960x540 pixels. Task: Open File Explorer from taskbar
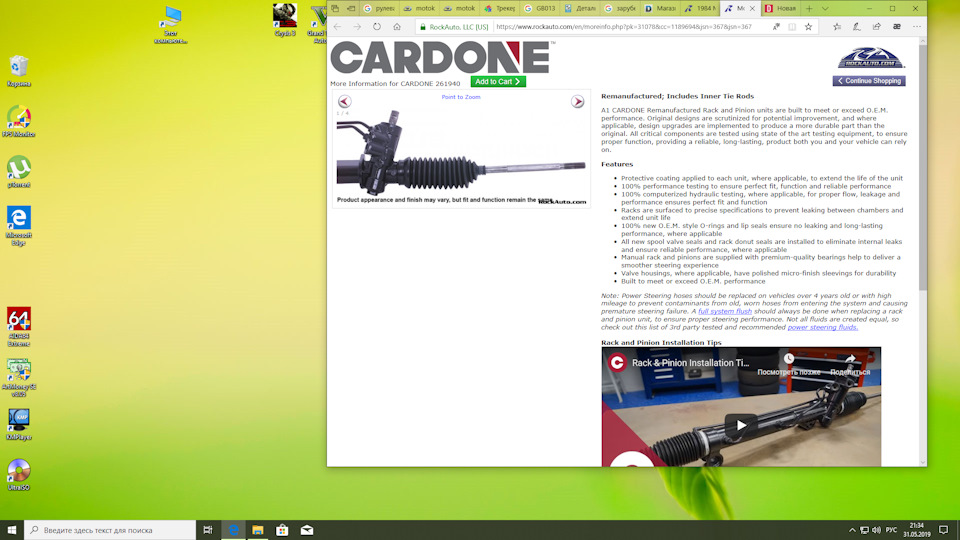pos(258,530)
